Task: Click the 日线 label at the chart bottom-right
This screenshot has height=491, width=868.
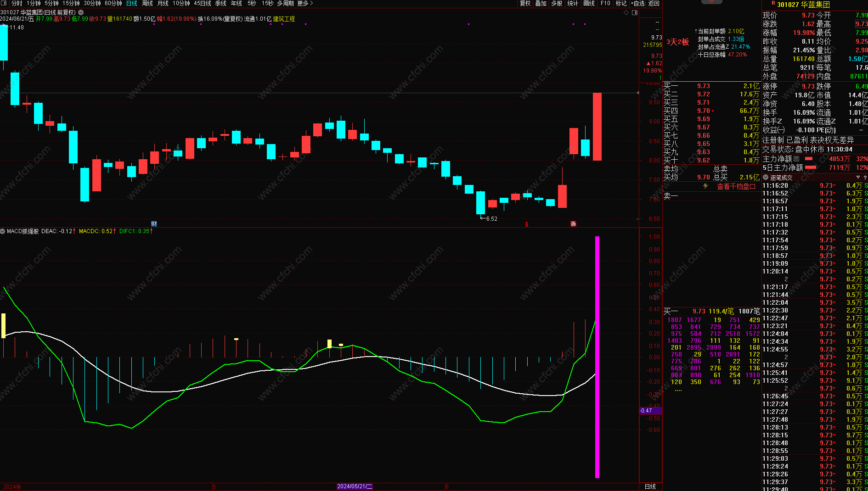Action: 650,486
